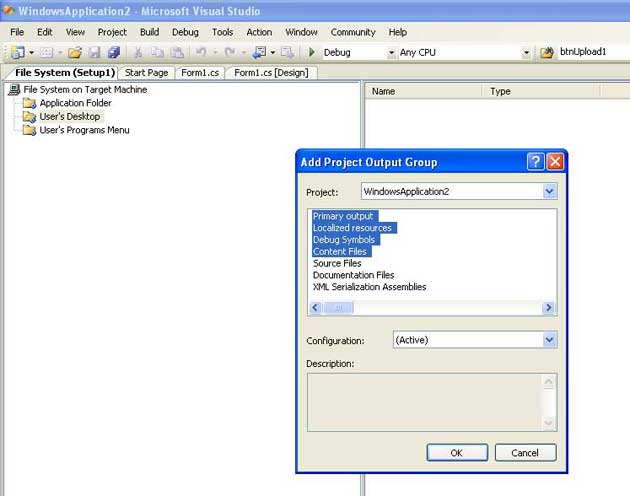Select Debug Symbols in the list
The image size is (630, 496).
tap(344, 240)
